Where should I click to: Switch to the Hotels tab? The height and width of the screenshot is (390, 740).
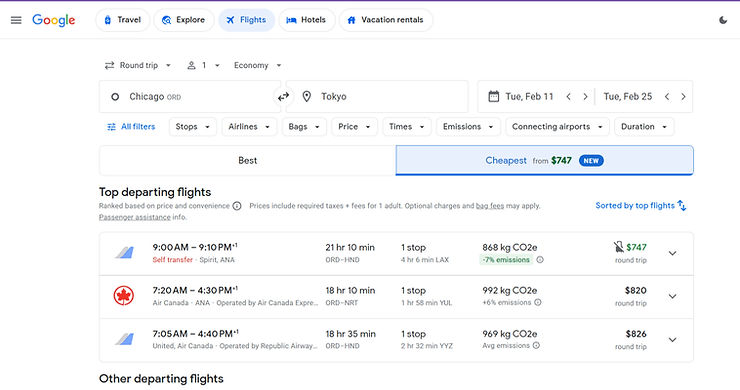pos(306,20)
